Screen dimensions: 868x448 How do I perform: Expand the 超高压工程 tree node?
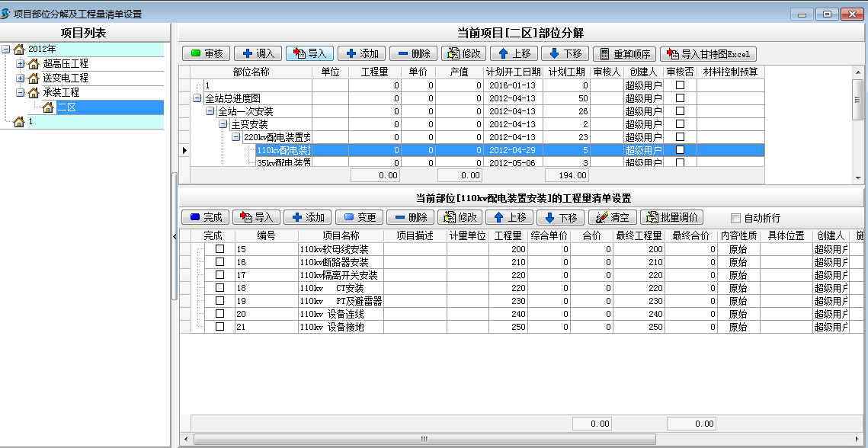(x=20, y=64)
